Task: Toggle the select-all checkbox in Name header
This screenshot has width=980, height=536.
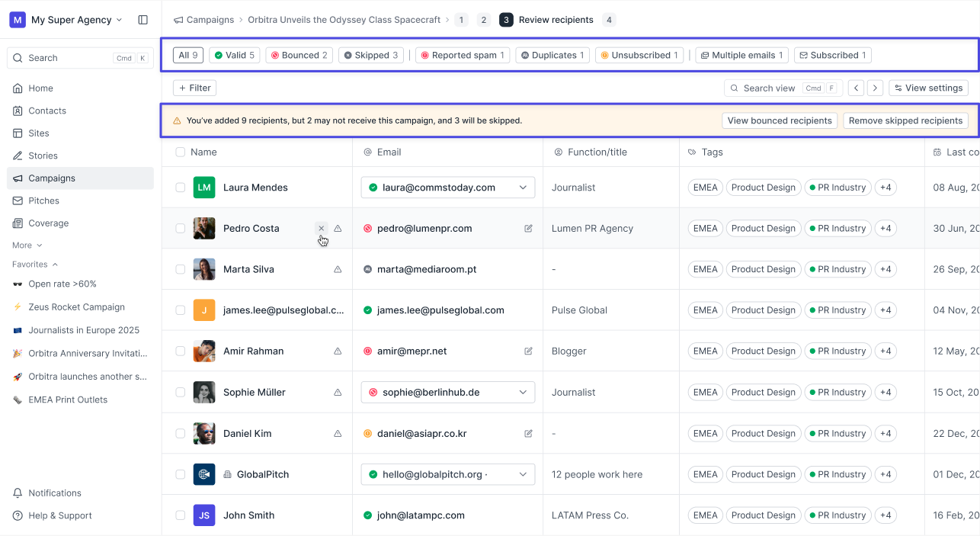Action: [180, 152]
